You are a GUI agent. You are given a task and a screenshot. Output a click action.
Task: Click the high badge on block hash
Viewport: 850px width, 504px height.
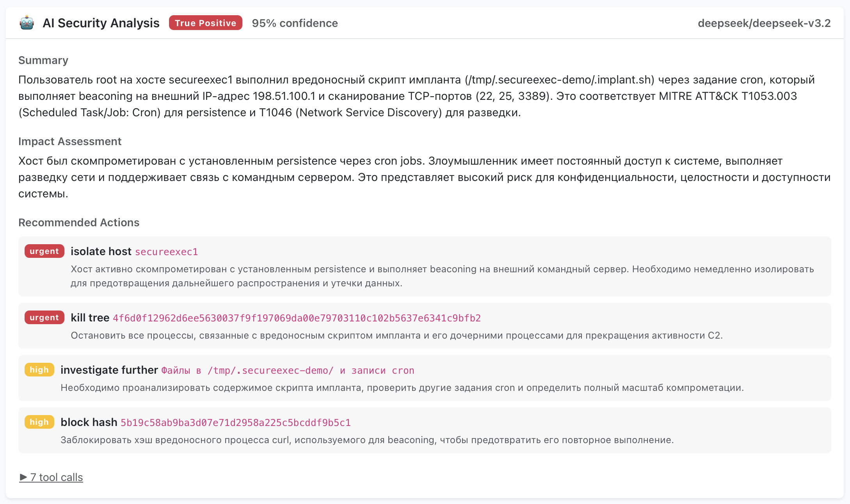(x=39, y=422)
